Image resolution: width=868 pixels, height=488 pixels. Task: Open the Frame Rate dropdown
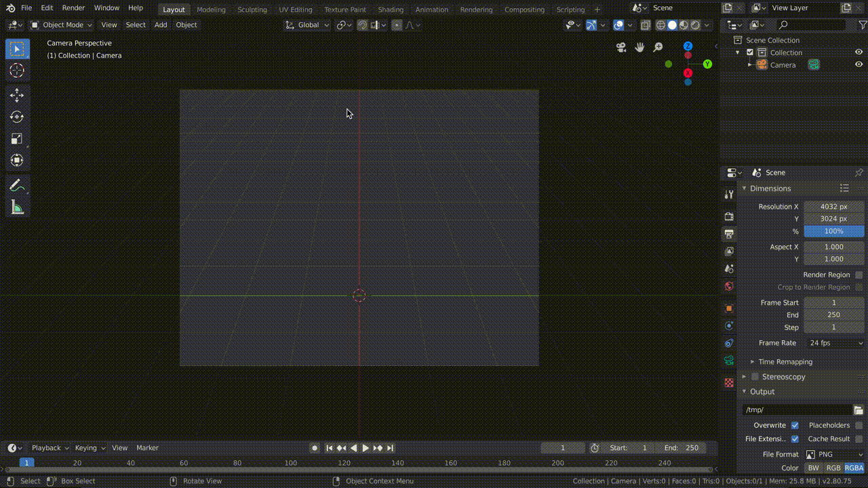(834, 343)
